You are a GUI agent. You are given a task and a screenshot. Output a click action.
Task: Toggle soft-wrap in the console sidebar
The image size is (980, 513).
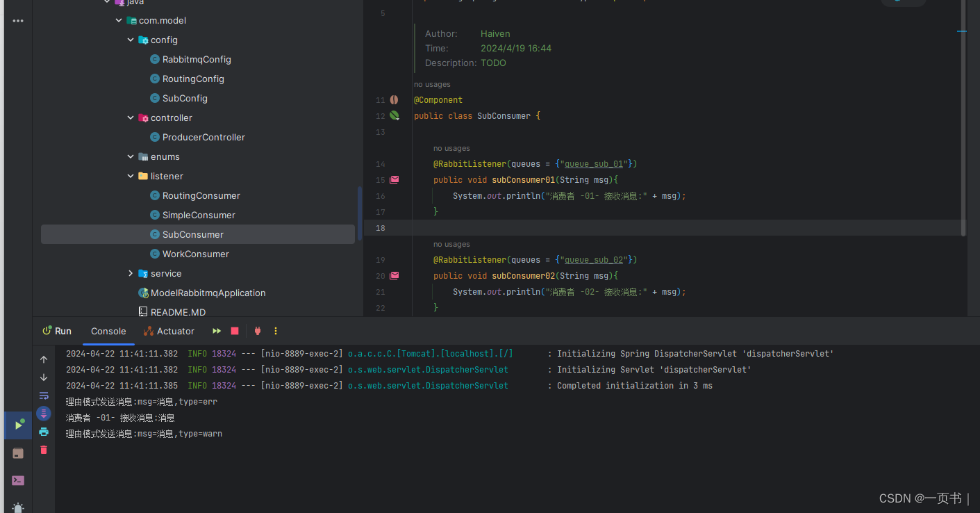tap(44, 396)
